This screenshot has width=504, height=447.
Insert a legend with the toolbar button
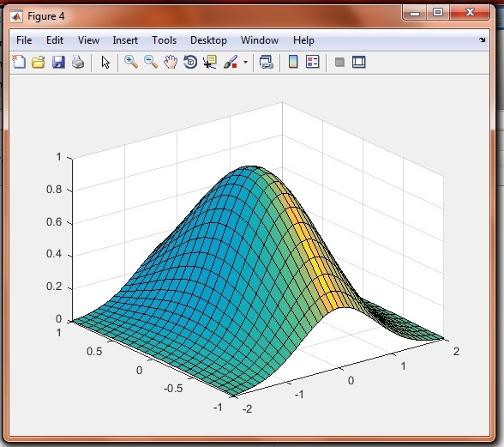point(312,62)
